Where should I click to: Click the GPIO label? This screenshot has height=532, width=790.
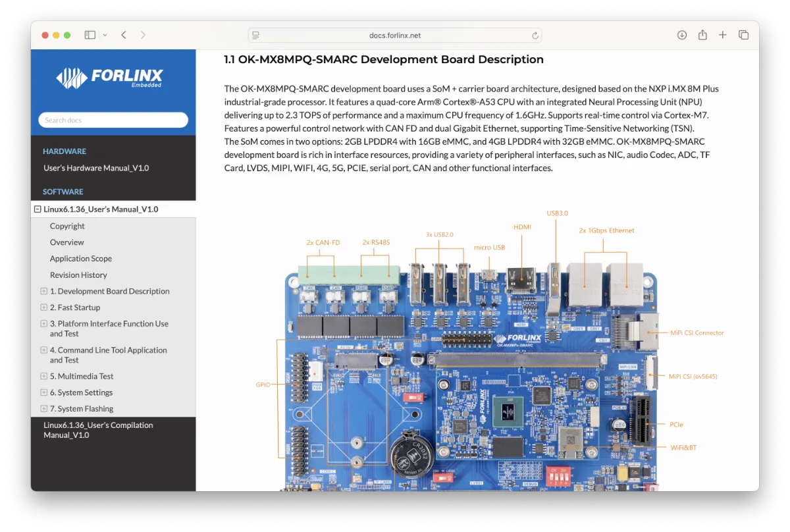coord(263,385)
